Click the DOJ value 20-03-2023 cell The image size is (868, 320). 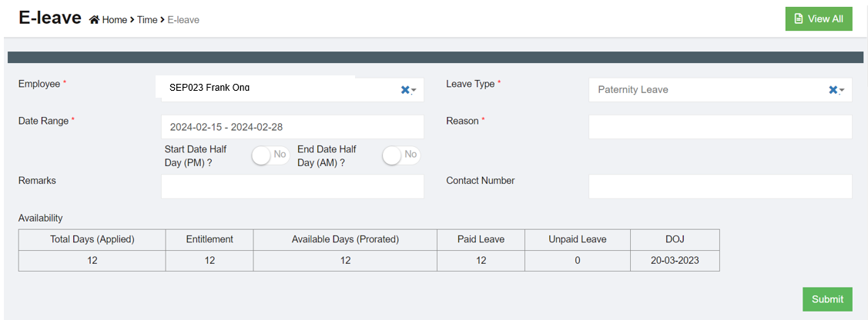click(x=675, y=261)
